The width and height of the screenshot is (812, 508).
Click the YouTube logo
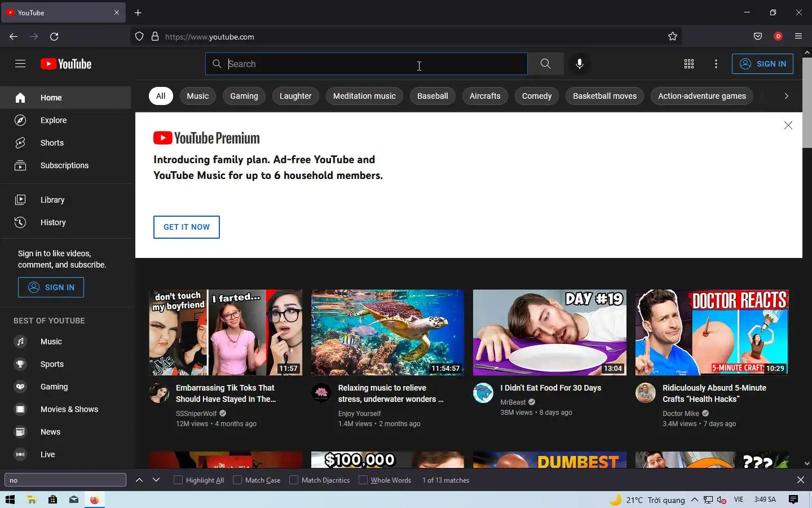pyautogui.click(x=66, y=64)
